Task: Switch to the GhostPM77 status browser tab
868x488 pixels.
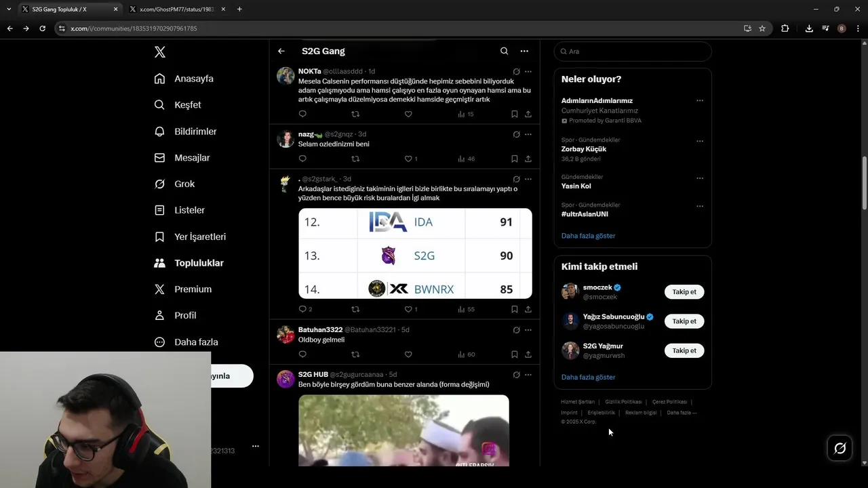Action: coord(175,9)
